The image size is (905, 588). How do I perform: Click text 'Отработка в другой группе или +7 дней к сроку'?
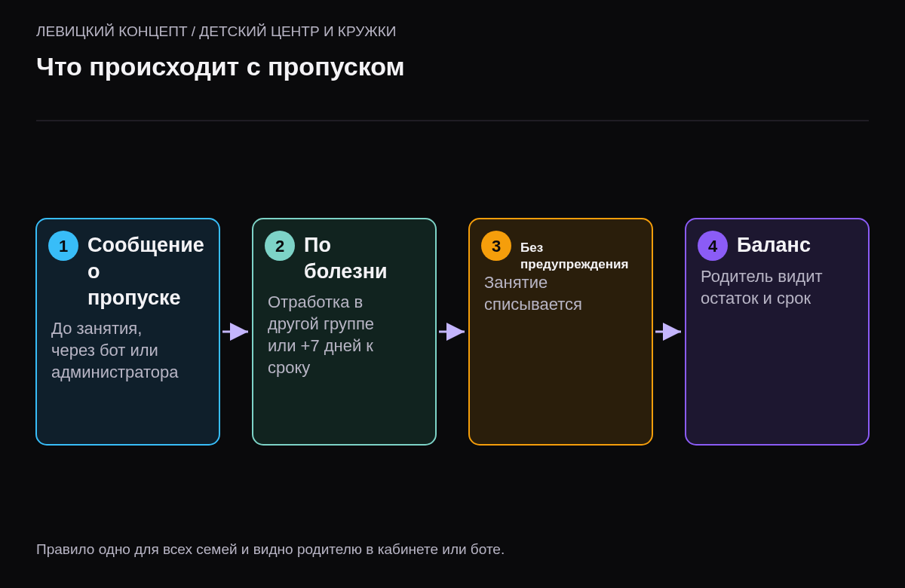click(321, 335)
